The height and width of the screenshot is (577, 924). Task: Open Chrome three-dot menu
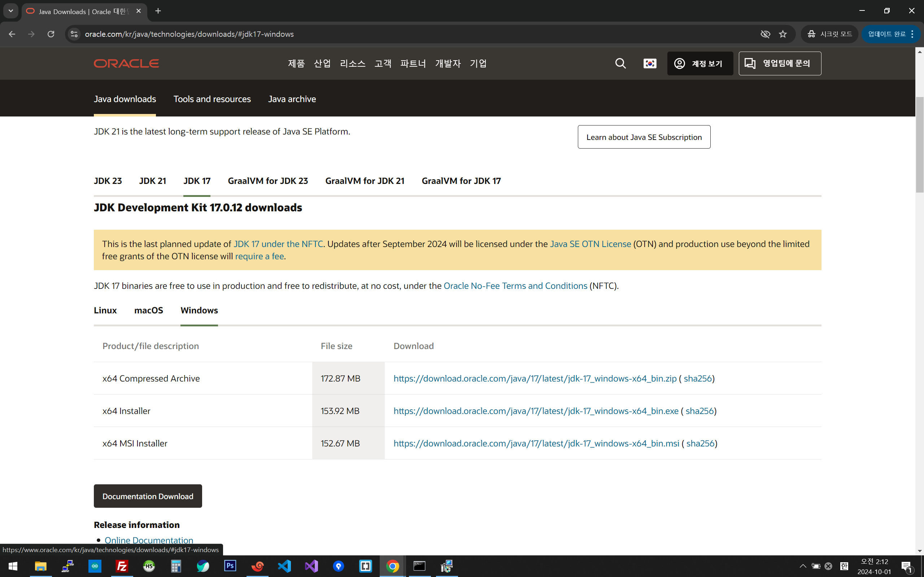click(x=912, y=34)
